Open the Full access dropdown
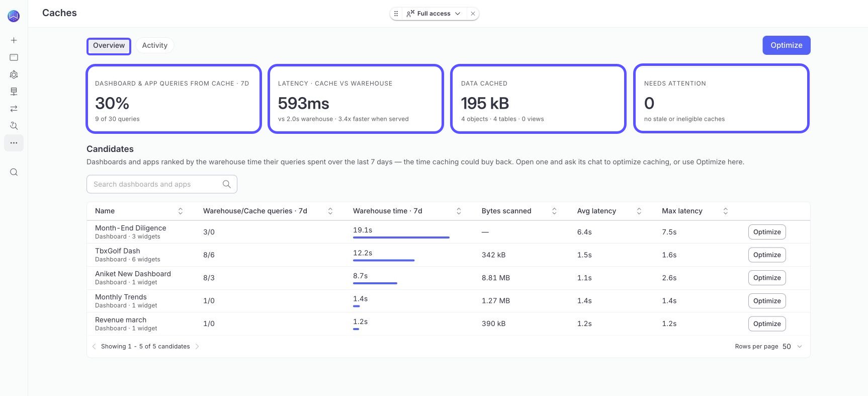Image resolution: width=868 pixels, height=396 pixels. click(433, 14)
